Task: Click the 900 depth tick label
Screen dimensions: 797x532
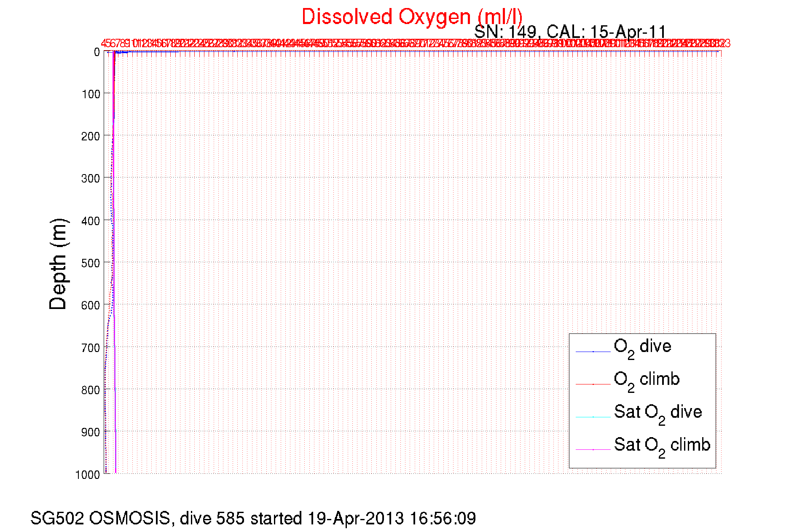Action: tap(91, 432)
